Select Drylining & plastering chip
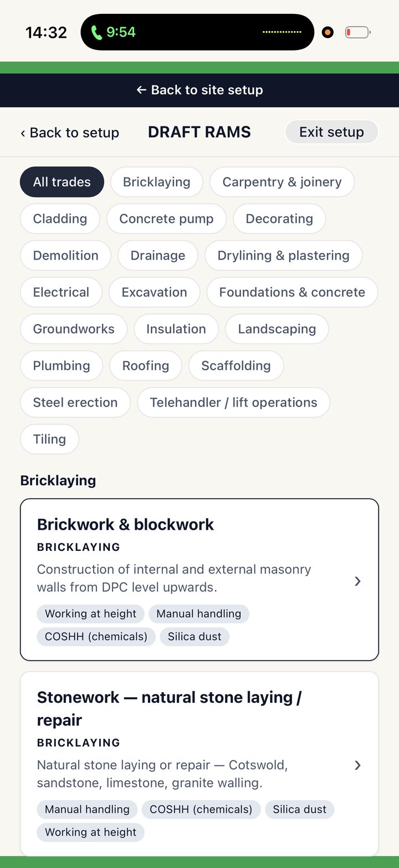This screenshot has height=868, width=399. [283, 255]
